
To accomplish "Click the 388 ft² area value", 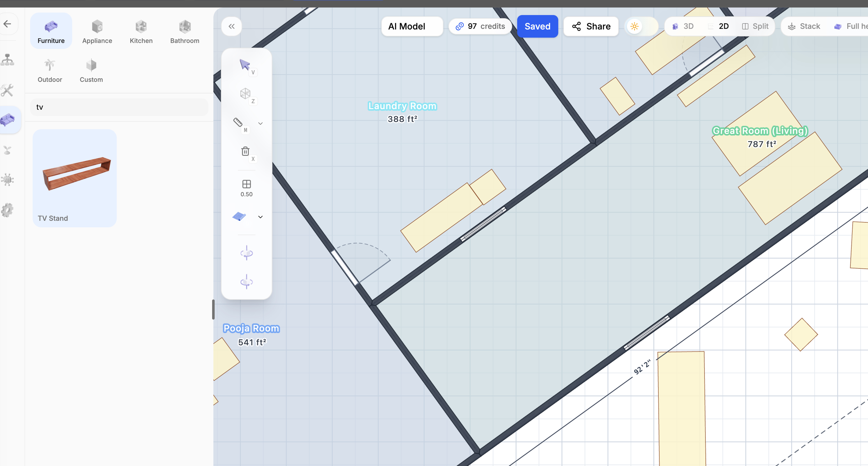I will (x=402, y=119).
